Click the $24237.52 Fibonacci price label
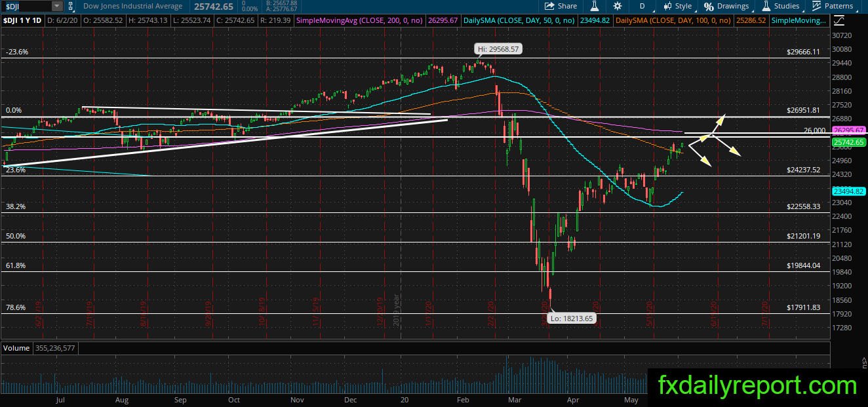The image size is (868, 407). pyautogui.click(x=804, y=170)
